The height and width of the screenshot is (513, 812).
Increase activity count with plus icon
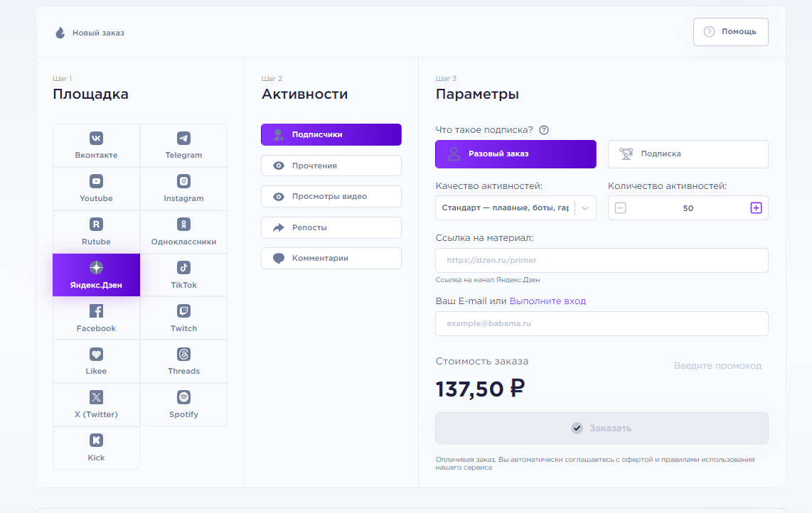pos(756,208)
